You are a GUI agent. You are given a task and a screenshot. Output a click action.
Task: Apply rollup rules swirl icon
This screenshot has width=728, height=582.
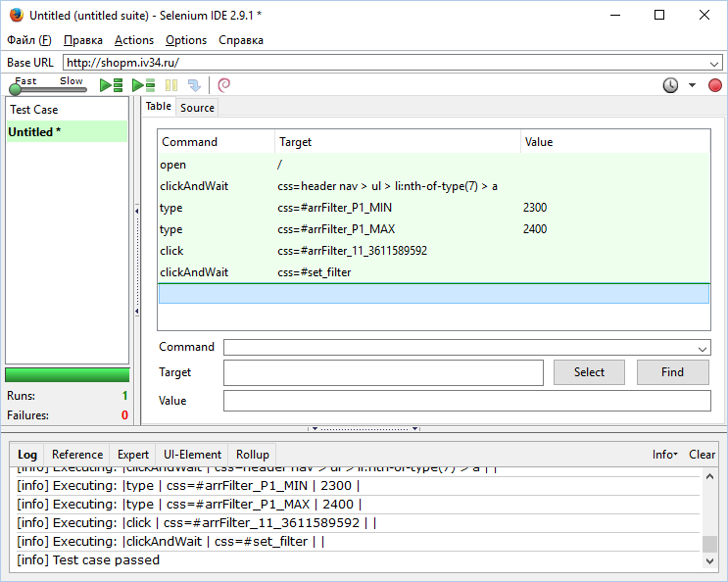coord(223,85)
